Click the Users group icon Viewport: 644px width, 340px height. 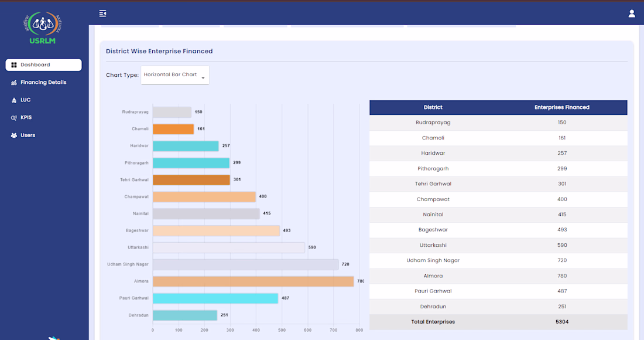[x=14, y=135]
